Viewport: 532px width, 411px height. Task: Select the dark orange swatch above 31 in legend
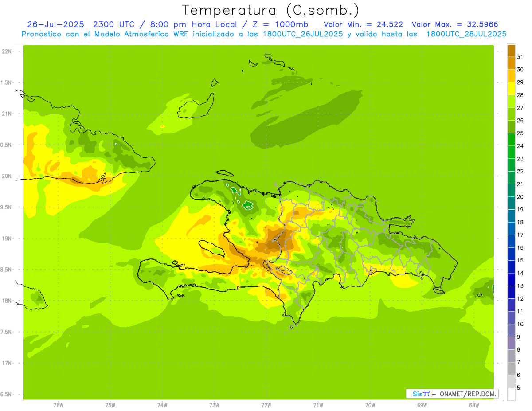click(x=511, y=51)
